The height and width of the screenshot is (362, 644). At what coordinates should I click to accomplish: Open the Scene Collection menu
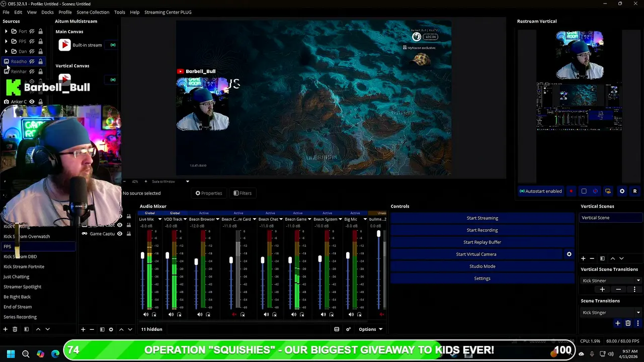[93, 12]
